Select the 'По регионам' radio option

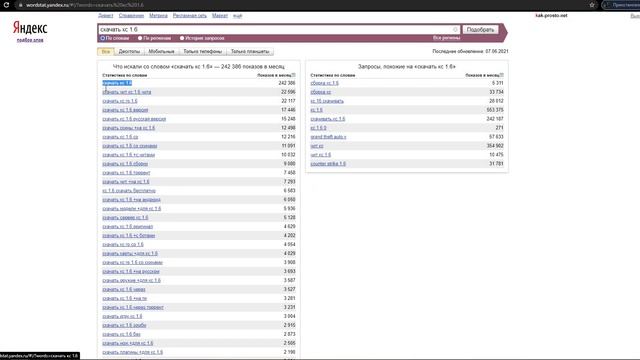(x=140, y=38)
